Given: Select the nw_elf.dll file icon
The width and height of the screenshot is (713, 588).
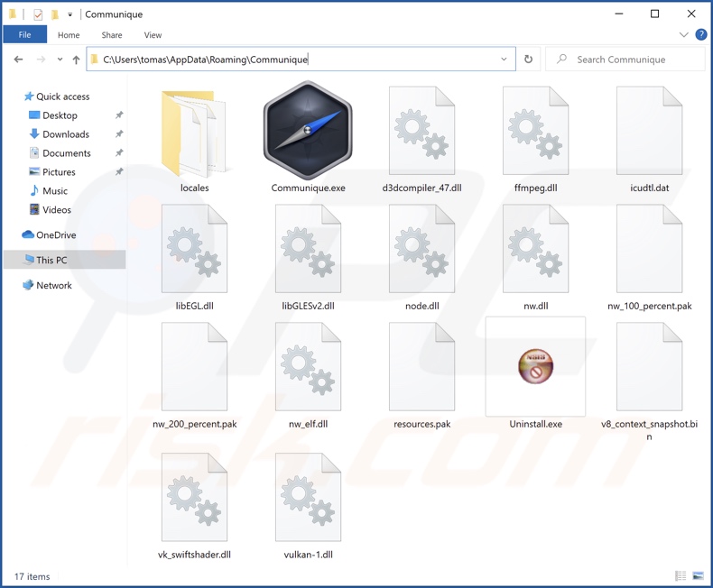Looking at the screenshot, I should [308, 367].
